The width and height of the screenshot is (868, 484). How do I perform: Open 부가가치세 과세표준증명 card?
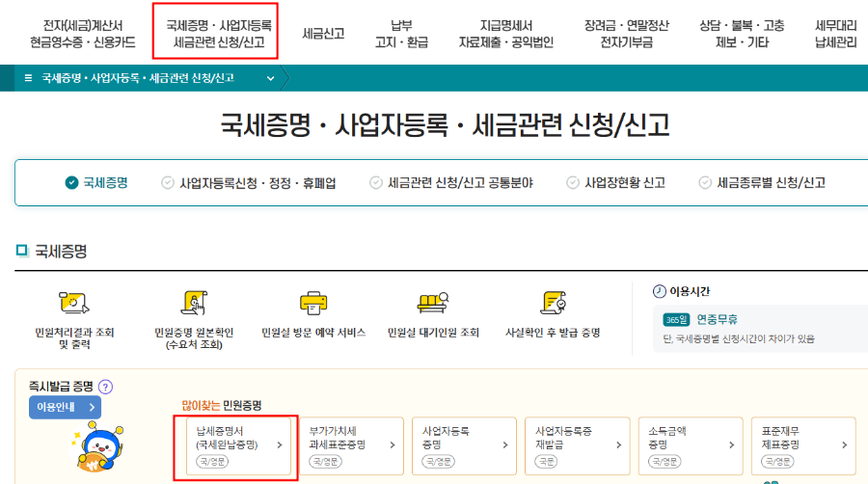(x=351, y=445)
